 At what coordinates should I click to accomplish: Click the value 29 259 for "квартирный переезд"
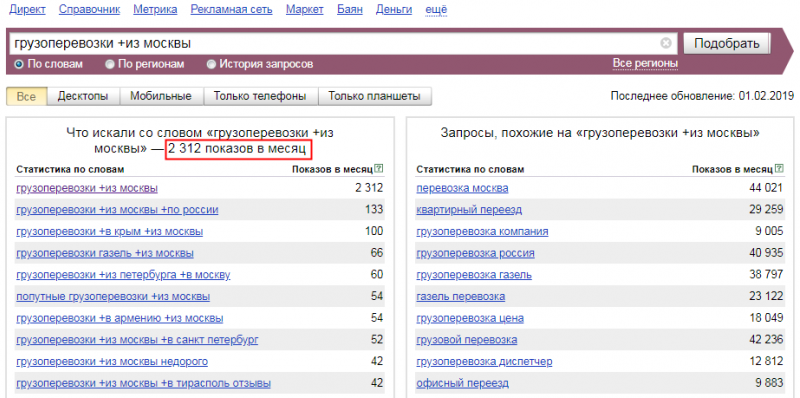point(766,210)
